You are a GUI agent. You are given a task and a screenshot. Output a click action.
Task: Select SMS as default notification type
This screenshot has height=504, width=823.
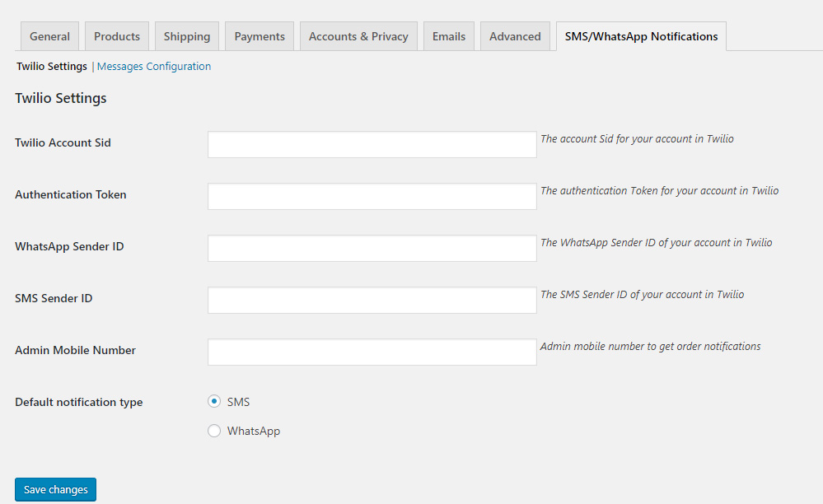point(214,401)
